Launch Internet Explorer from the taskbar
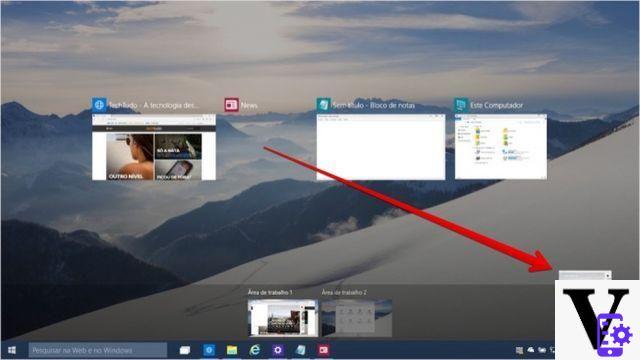This screenshot has width=640, height=360. [x=255, y=350]
